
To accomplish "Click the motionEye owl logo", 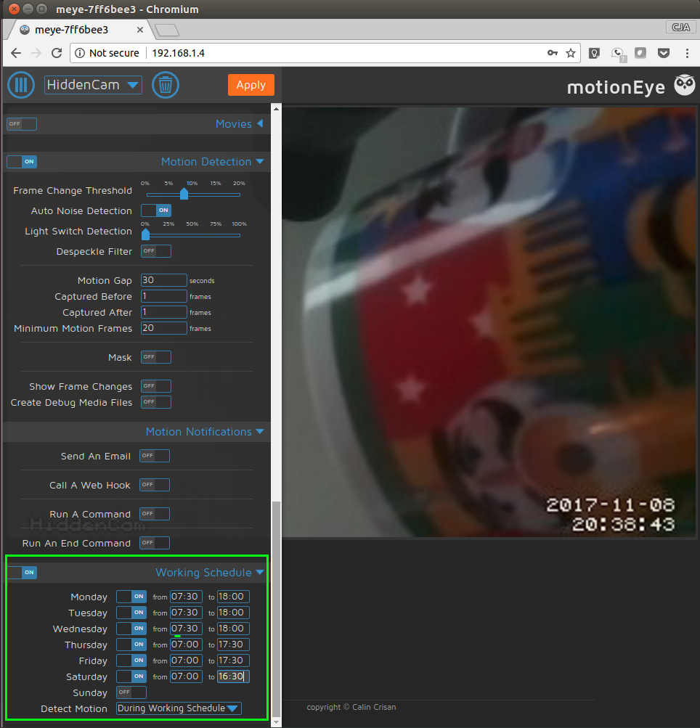I will pos(684,86).
